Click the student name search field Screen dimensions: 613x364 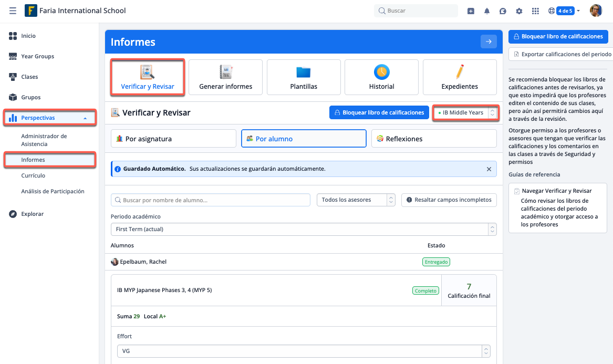210,200
